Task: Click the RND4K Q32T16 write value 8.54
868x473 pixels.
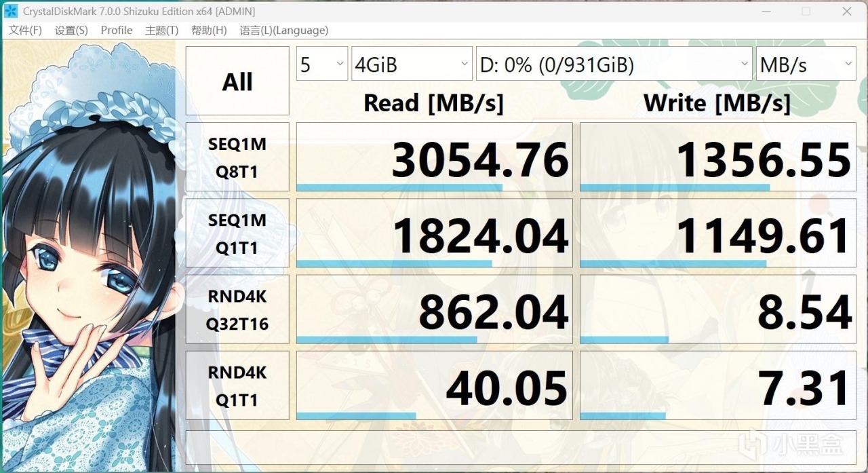Action: point(718,309)
